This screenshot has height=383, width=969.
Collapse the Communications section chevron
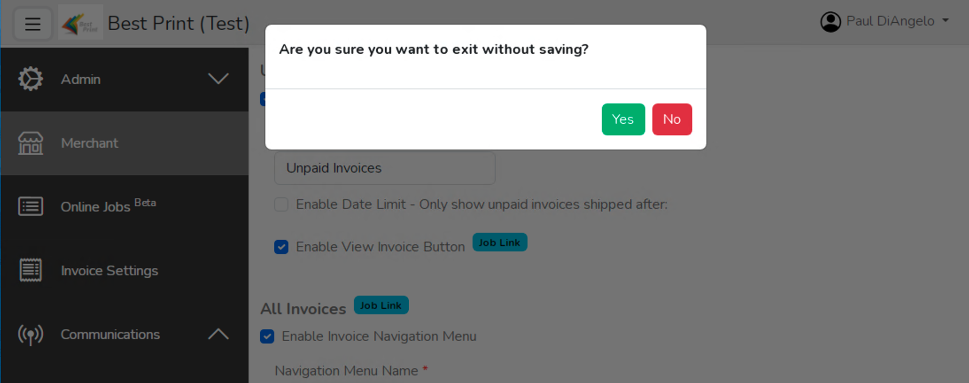point(218,334)
